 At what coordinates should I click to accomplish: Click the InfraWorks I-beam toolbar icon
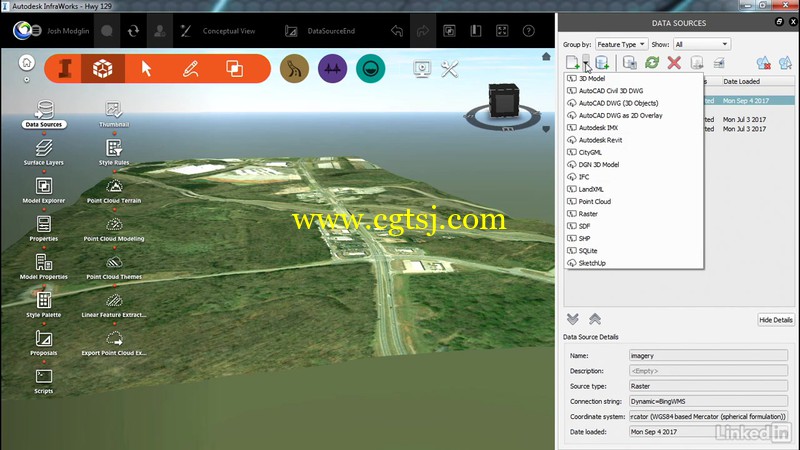[65, 68]
